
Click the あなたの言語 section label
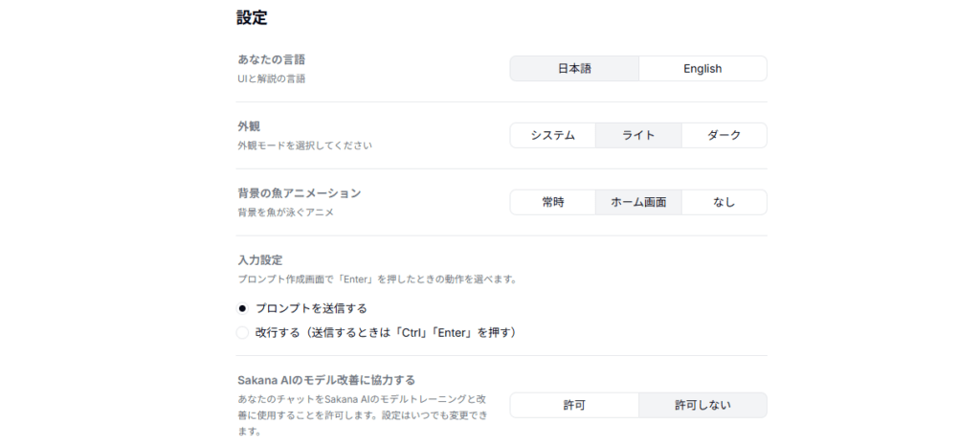pos(271,60)
